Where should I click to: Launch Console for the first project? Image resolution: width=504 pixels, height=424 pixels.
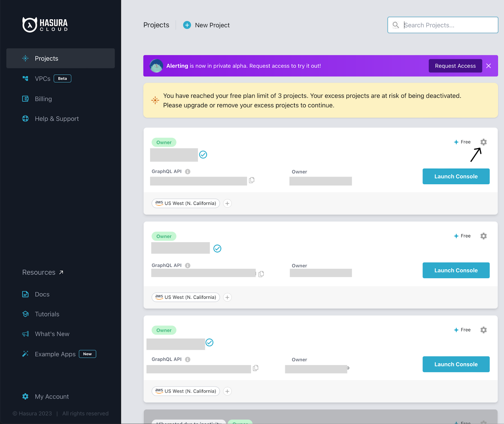click(456, 177)
